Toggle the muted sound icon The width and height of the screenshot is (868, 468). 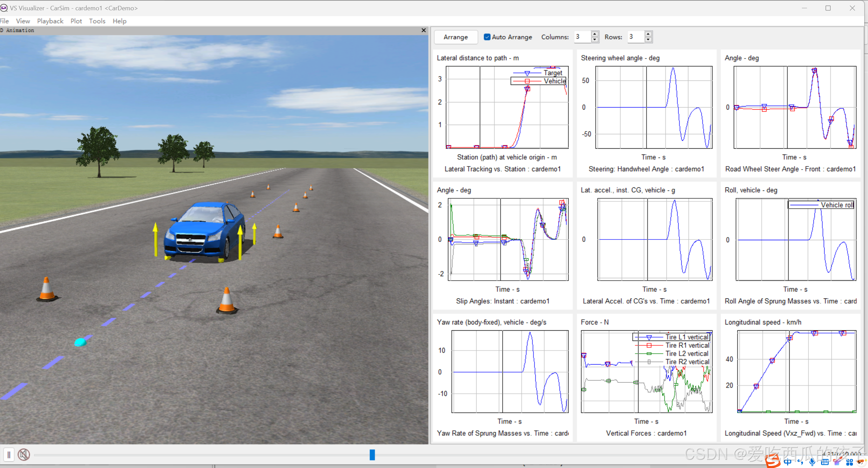pyautogui.click(x=24, y=455)
